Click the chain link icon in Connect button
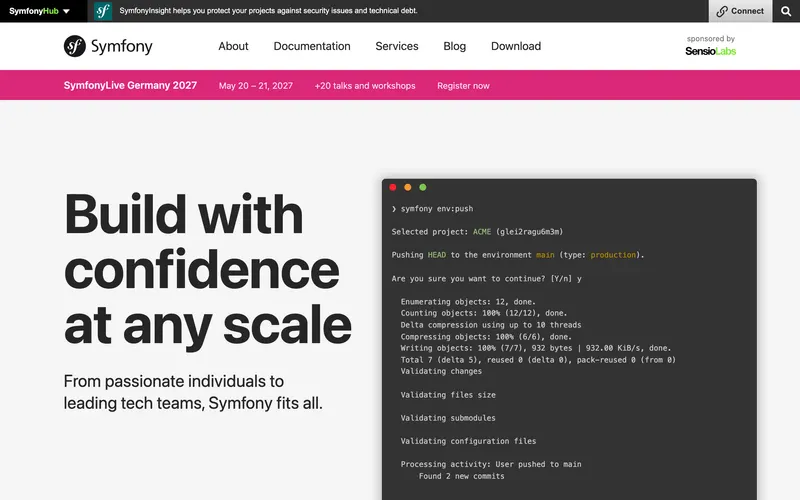 [721, 11]
